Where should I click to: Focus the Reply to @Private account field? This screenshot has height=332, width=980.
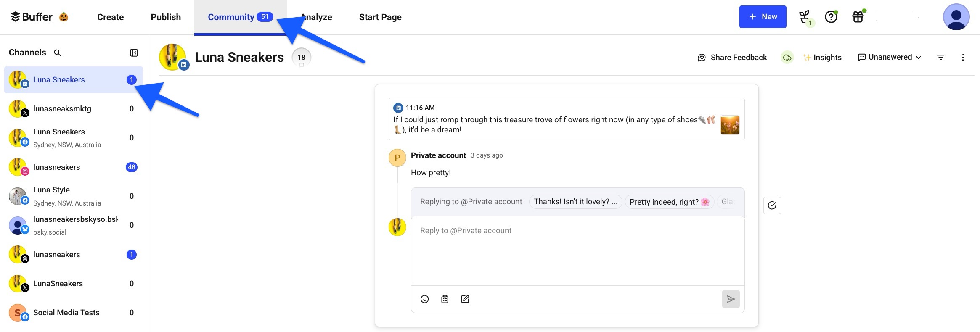pyautogui.click(x=577, y=251)
